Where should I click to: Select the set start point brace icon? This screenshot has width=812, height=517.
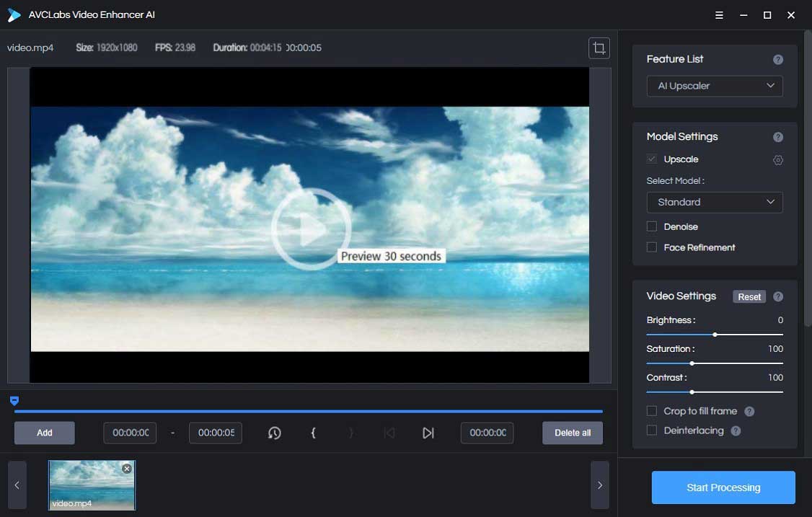(x=313, y=433)
